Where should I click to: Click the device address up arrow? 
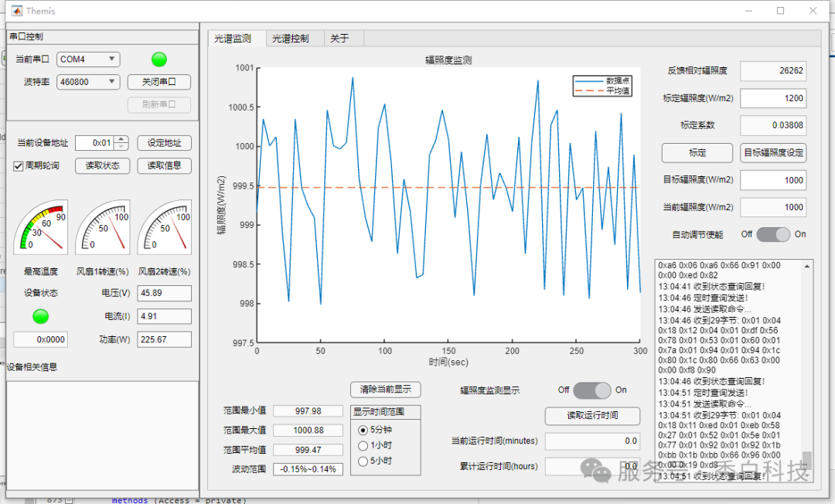tap(121, 139)
